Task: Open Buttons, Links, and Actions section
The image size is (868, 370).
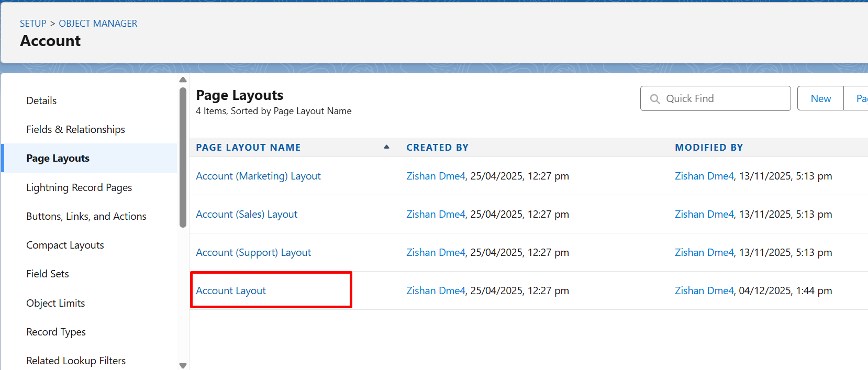Action: [86, 216]
